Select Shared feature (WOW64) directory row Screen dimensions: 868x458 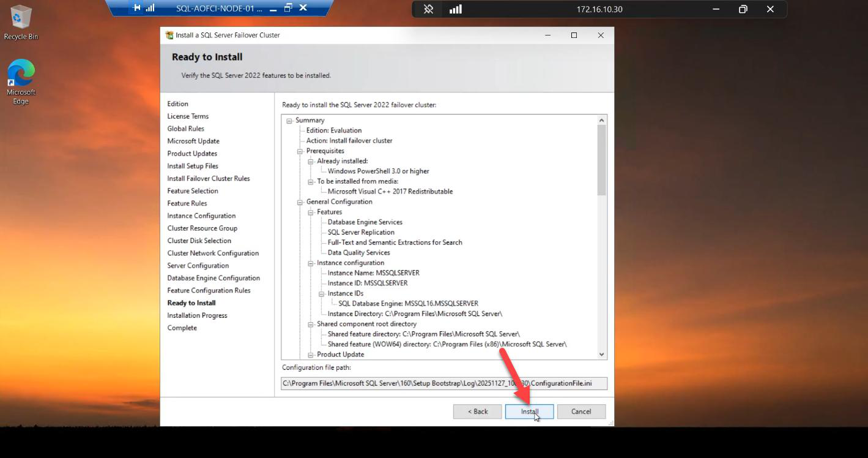pos(447,345)
